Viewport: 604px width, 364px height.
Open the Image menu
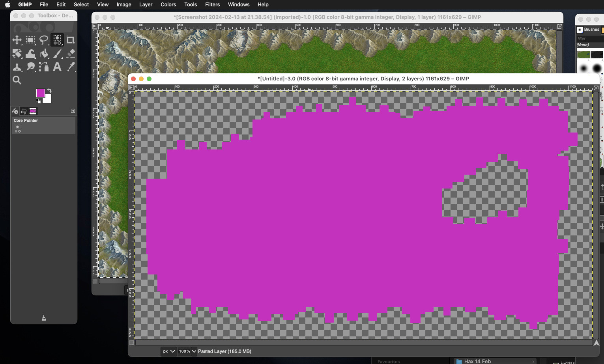124,5
